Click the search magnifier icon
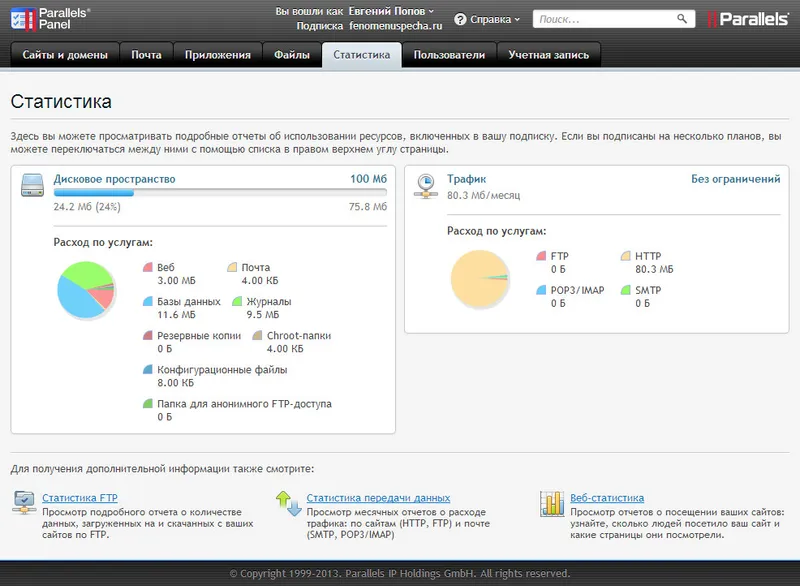 click(x=682, y=19)
